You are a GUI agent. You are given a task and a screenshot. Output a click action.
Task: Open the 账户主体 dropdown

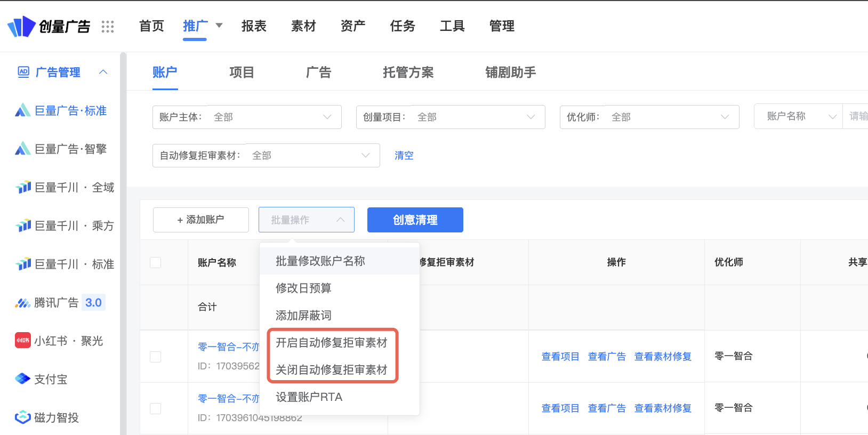coord(247,117)
